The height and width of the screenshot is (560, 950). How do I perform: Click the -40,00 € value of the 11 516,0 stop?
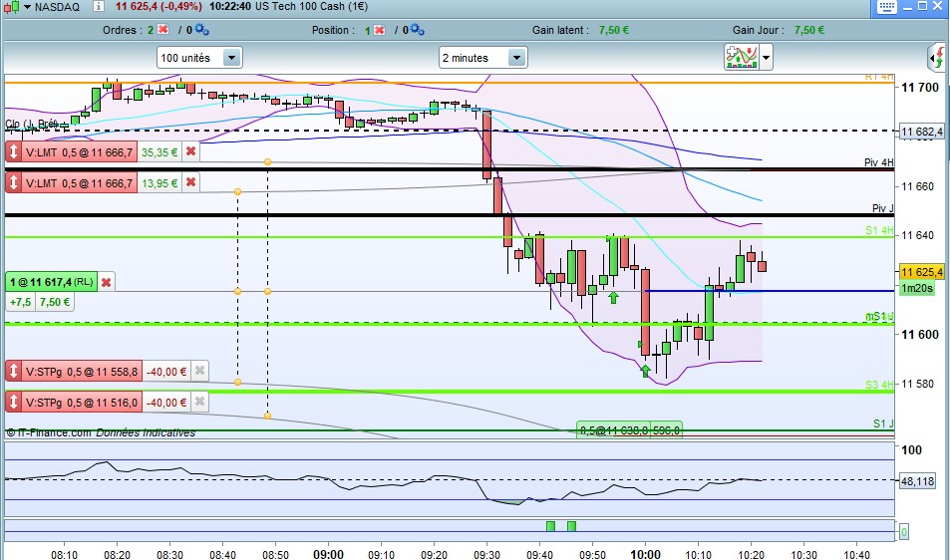pyautogui.click(x=166, y=403)
